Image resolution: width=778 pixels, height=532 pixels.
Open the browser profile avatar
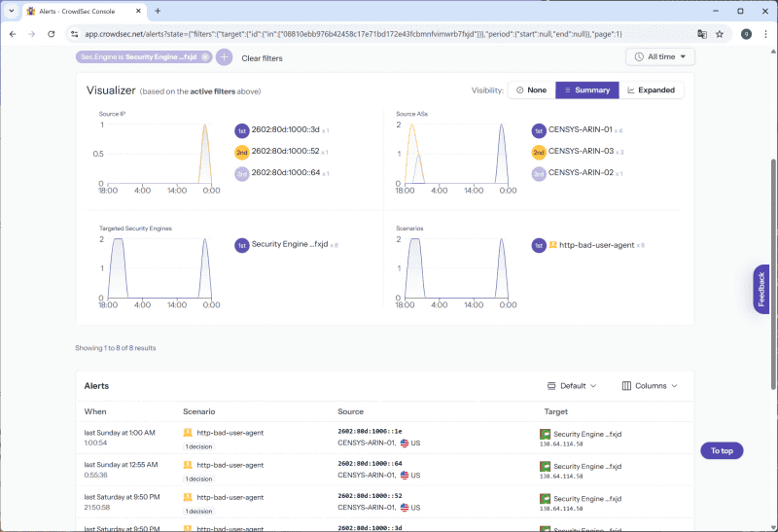746,34
